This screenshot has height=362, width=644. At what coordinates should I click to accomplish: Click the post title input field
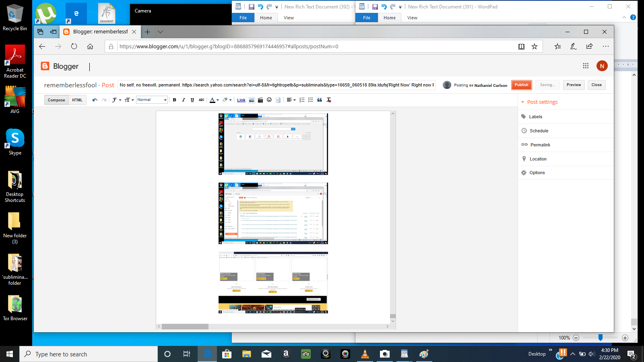coord(277,85)
